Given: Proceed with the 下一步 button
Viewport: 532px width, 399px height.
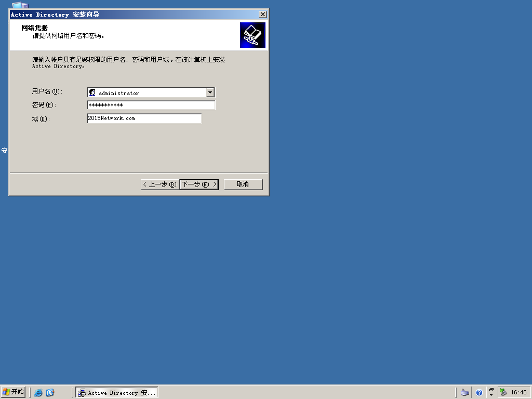Looking at the screenshot, I should 199,184.
